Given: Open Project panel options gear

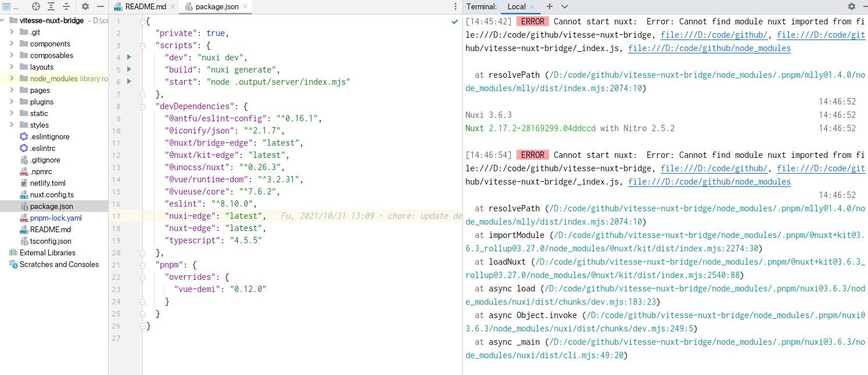Looking at the screenshot, I should [85, 6].
